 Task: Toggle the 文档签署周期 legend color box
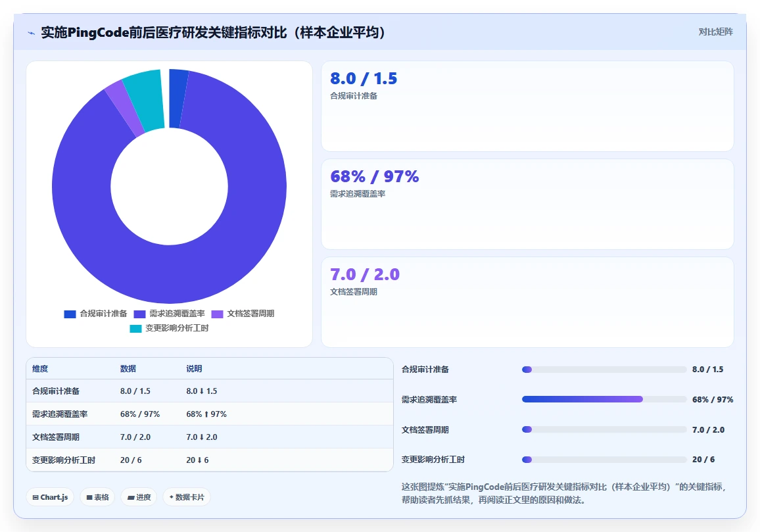[x=217, y=314]
